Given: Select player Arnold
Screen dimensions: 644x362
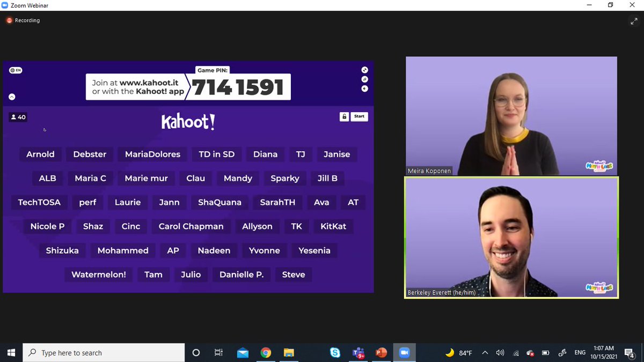Looking at the screenshot, I should (41, 154).
